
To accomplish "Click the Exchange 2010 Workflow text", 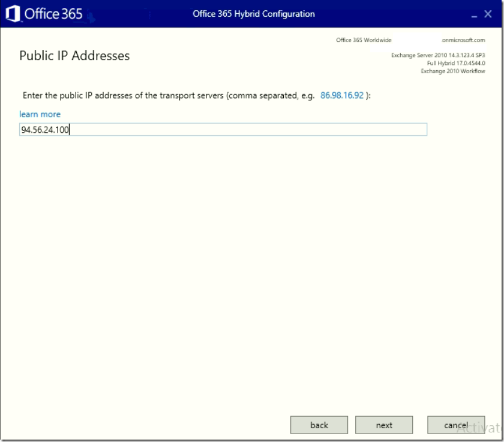I will pyautogui.click(x=453, y=71).
